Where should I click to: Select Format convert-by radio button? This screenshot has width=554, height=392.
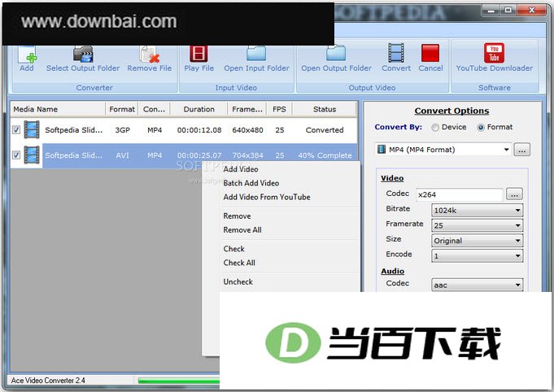point(481,128)
